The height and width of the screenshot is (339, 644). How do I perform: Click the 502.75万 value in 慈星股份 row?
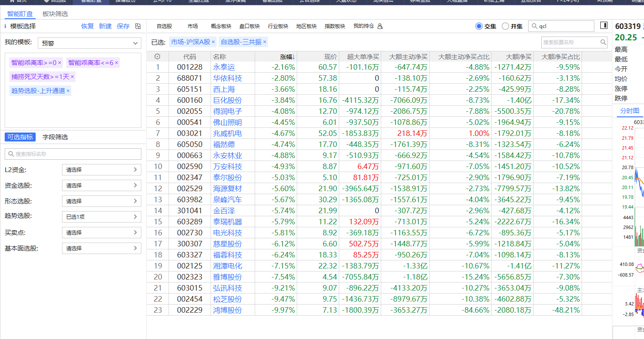click(x=364, y=244)
